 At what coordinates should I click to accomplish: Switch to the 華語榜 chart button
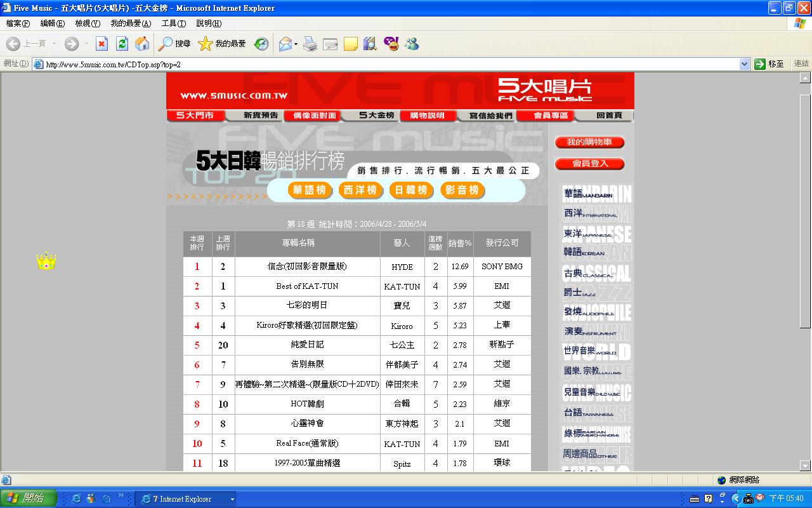310,190
